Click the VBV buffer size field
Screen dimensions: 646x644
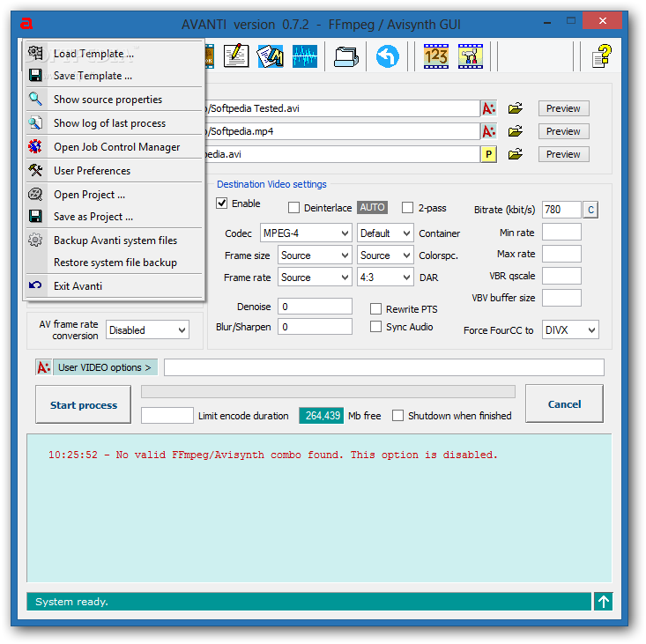pos(561,298)
